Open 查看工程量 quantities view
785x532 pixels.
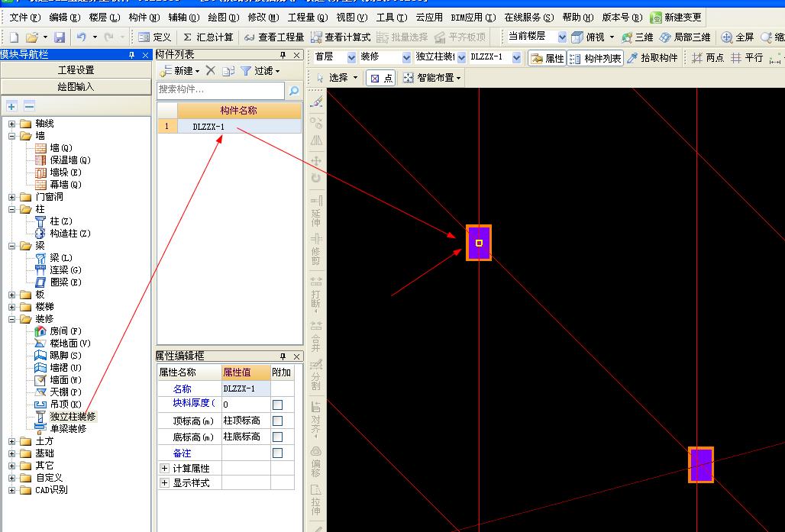(274, 37)
